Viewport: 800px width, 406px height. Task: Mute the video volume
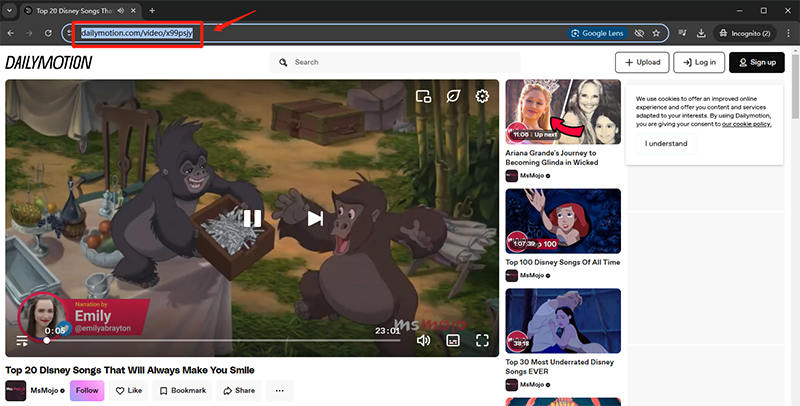pyautogui.click(x=423, y=340)
